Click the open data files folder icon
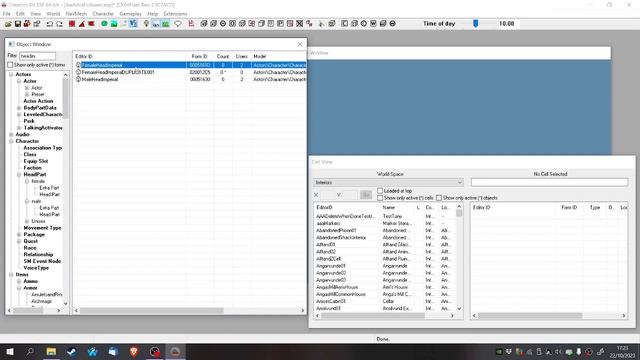640x360 pixels. [8, 24]
